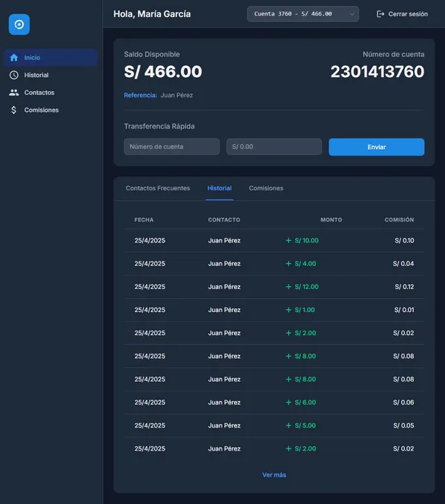Focus the Número de cuenta input field
Viewport: 445px width, 504px height.
coord(172,147)
